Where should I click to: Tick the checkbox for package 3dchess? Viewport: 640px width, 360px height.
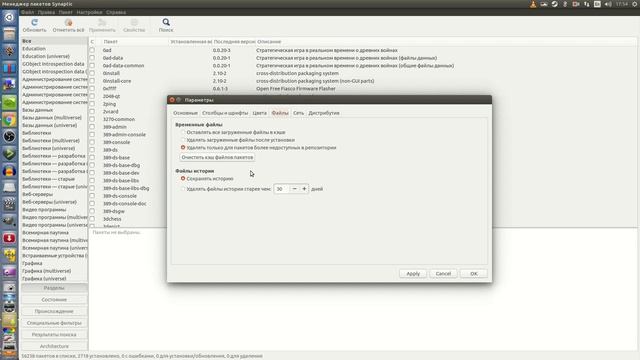tap(92, 219)
